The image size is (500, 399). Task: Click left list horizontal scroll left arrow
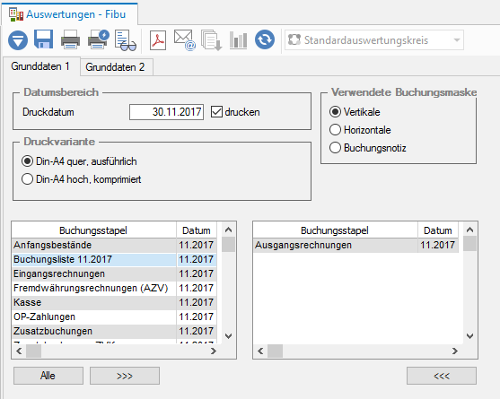19,351
